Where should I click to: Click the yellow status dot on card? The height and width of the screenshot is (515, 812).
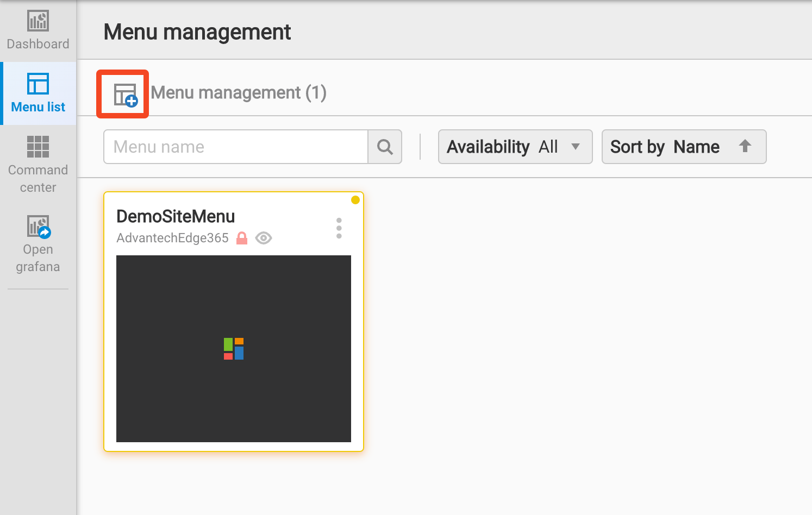click(x=355, y=200)
